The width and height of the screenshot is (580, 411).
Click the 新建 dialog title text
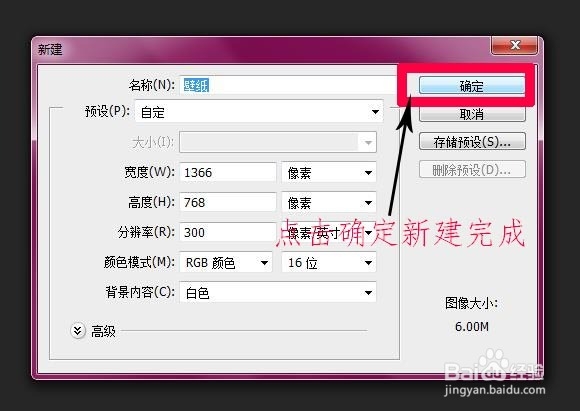click(50, 49)
